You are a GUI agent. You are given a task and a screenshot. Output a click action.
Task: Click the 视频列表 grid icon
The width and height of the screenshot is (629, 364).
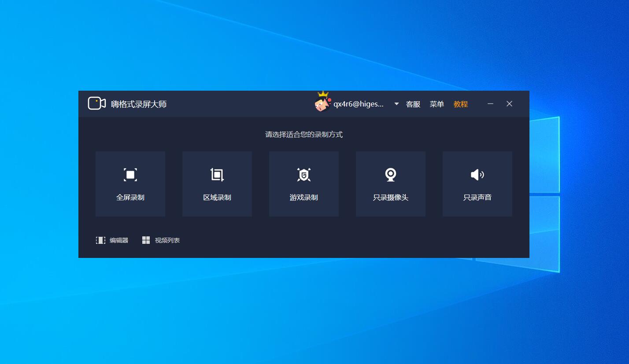pos(146,240)
